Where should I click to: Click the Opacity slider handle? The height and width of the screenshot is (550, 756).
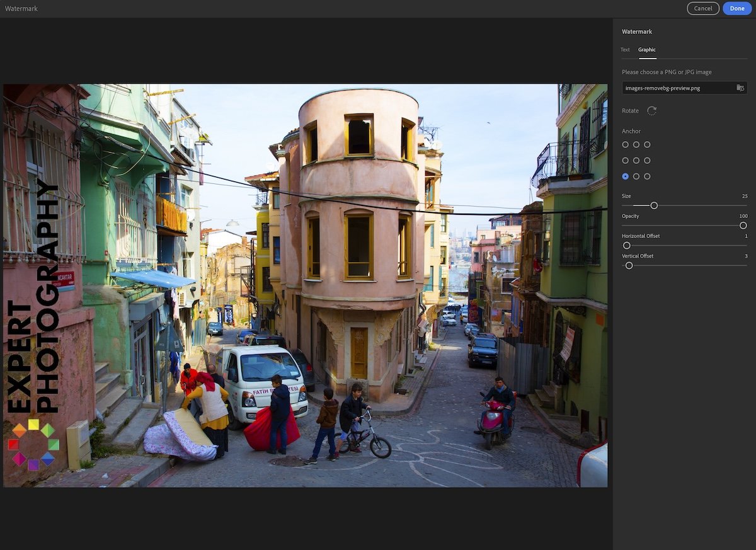pos(743,225)
